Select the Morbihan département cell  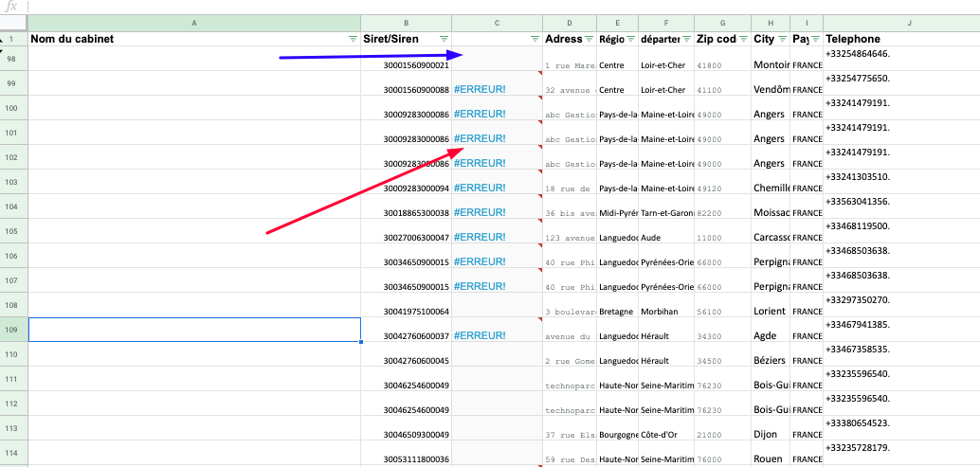click(665, 312)
